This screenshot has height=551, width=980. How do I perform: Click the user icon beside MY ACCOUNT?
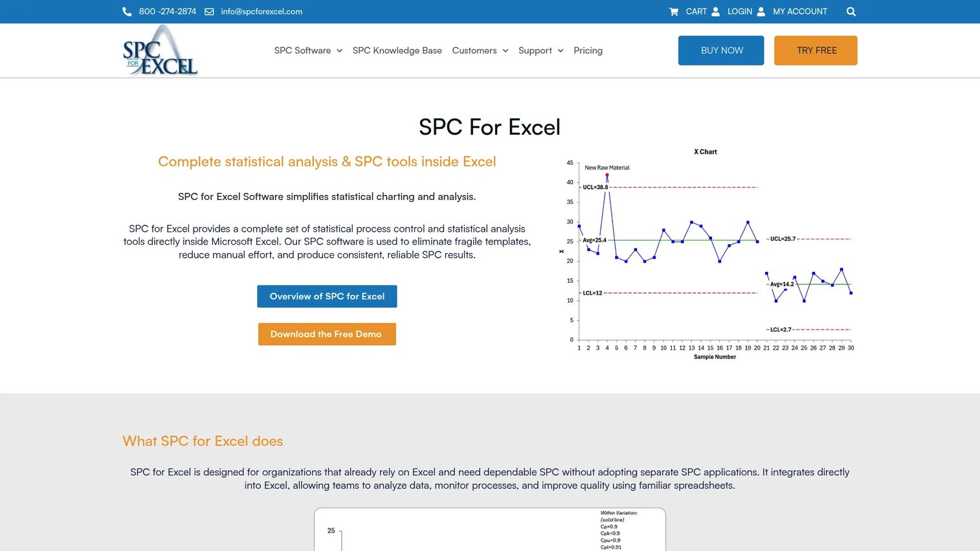click(761, 12)
